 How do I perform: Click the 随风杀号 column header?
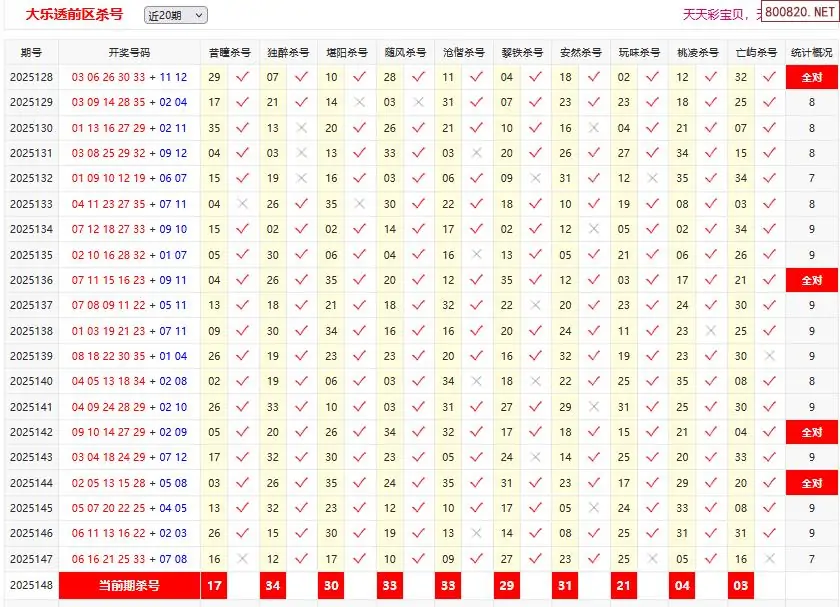coord(404,52)
